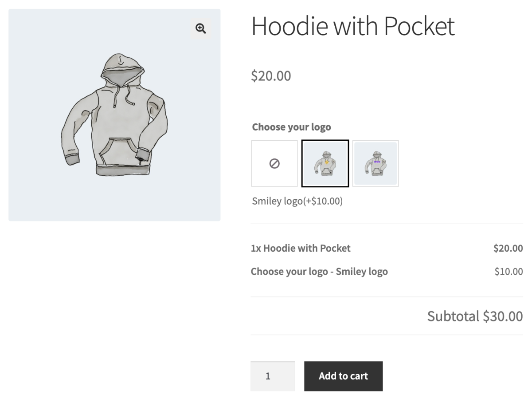
Task: Click the main hoodie product image
Action: point(114,115)
